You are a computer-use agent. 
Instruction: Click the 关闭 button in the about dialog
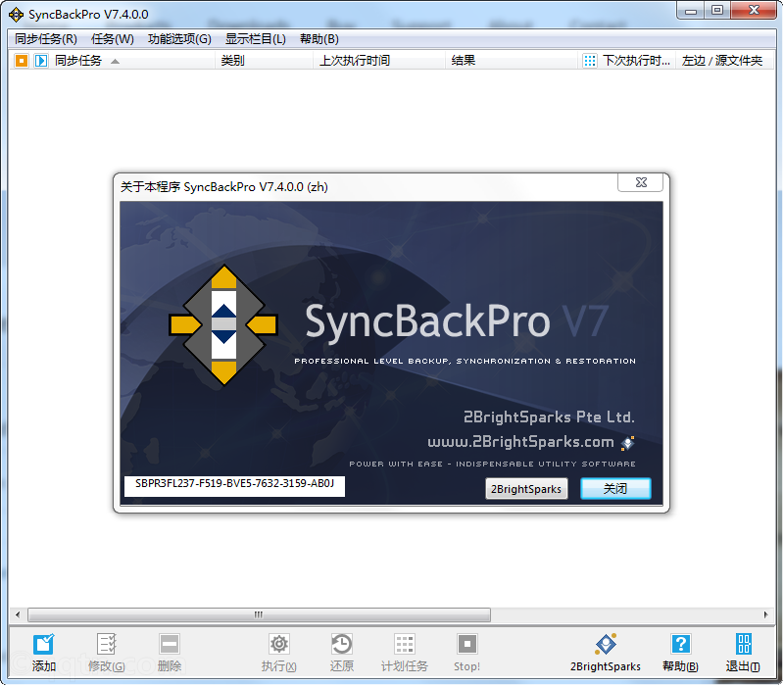pos(615,488)
